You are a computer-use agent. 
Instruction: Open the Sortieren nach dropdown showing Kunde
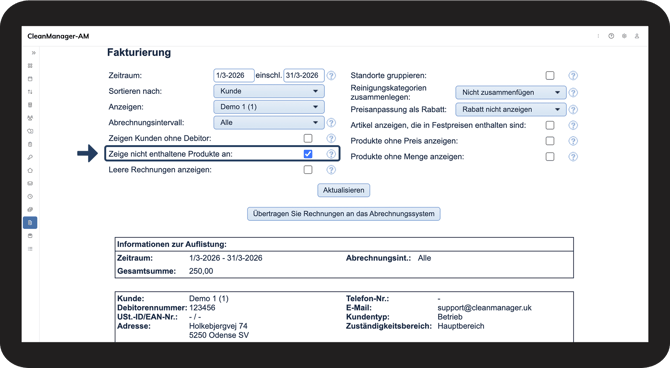pos(269,91)
